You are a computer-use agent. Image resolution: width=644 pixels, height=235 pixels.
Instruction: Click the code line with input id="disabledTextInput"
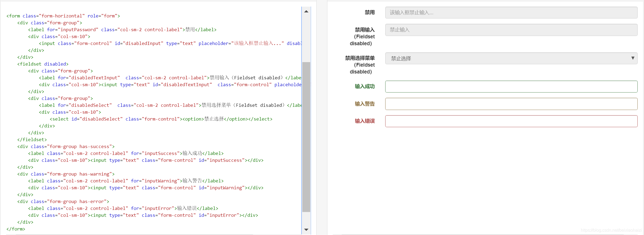tap(170, 85)
